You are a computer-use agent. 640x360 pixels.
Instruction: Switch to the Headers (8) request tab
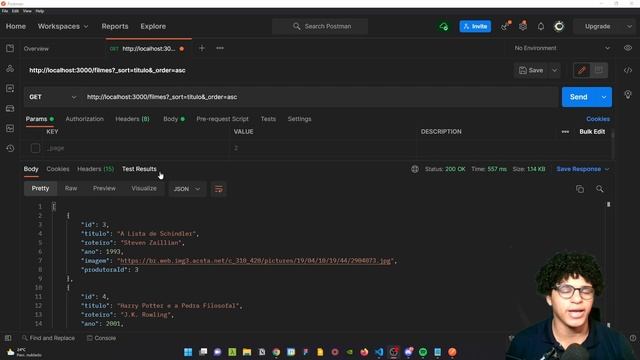click(x=132, y=119)
